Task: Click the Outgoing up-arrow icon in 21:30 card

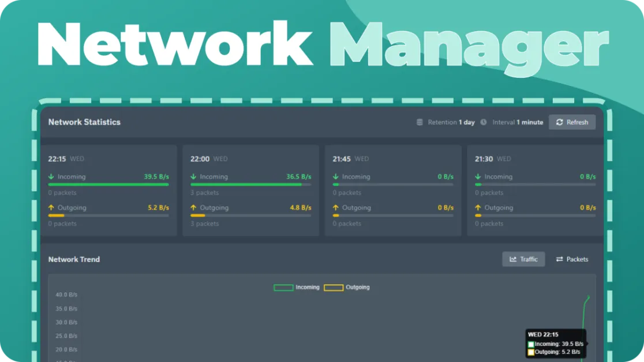Action: click(478, 208)
